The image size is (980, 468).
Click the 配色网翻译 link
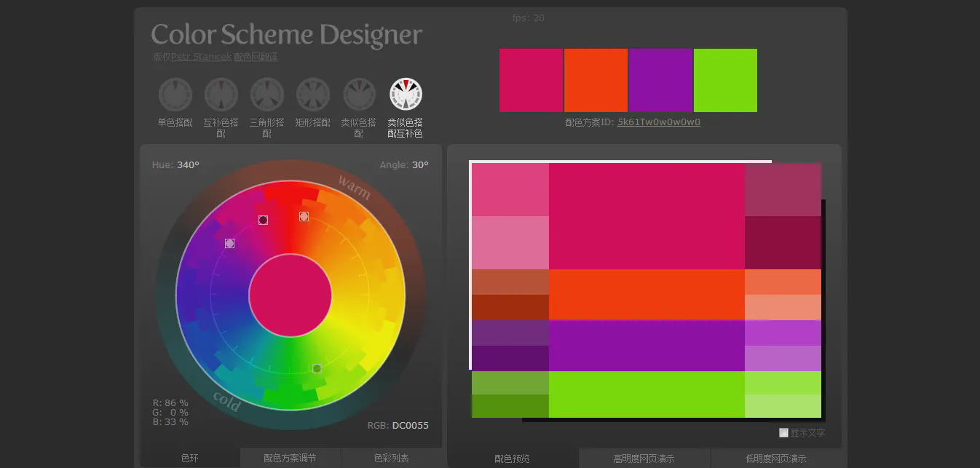pos(256,57)
